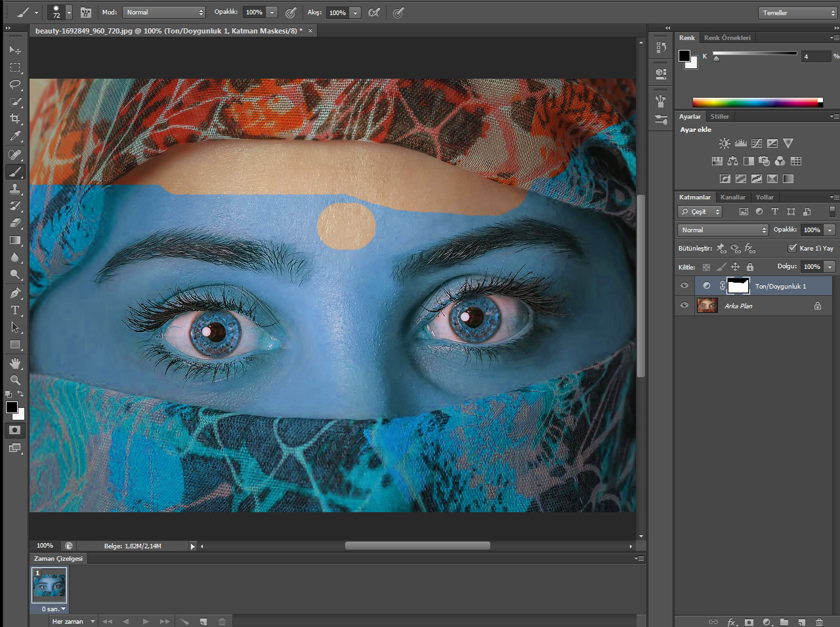The width and height of the screenshot is (840, 627).
Task: Uncheck the Kare 1'i Yay checkbox
Action: click(792, 248)
